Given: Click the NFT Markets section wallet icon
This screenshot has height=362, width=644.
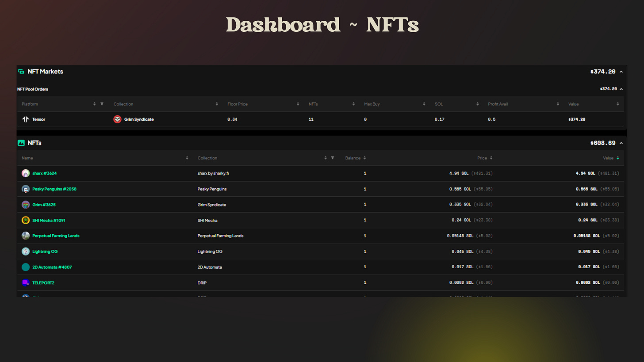Looking at the screenshot, I should click(21, 72).
